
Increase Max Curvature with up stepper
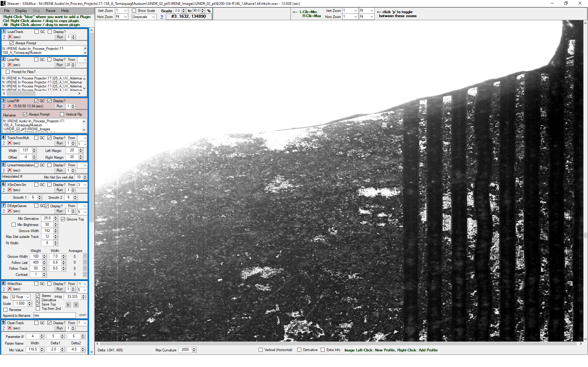coord(194,348)
